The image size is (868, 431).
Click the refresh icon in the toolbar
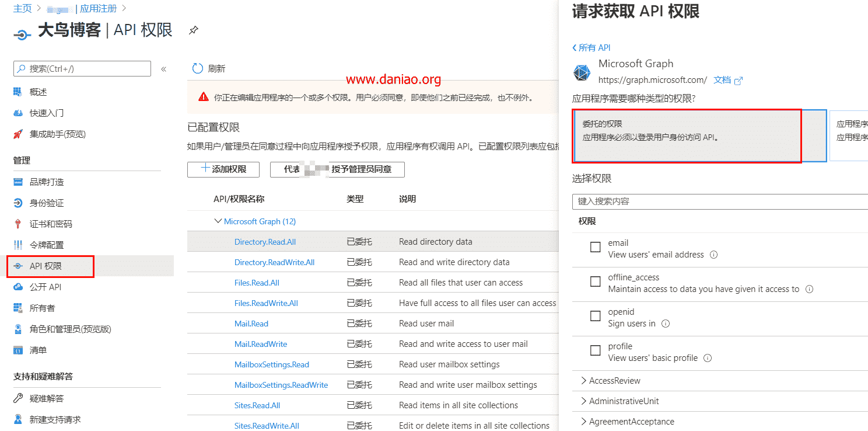pyautogui.click(x=198, y=68)
